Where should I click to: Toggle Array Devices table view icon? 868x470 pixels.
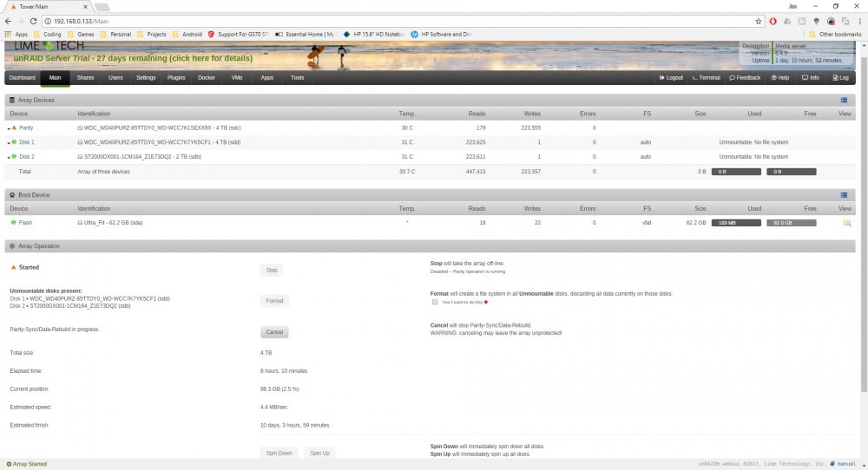point(845,100)
